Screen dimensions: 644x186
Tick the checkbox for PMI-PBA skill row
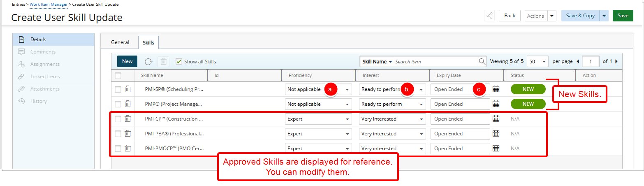click(x=118, y=134)
